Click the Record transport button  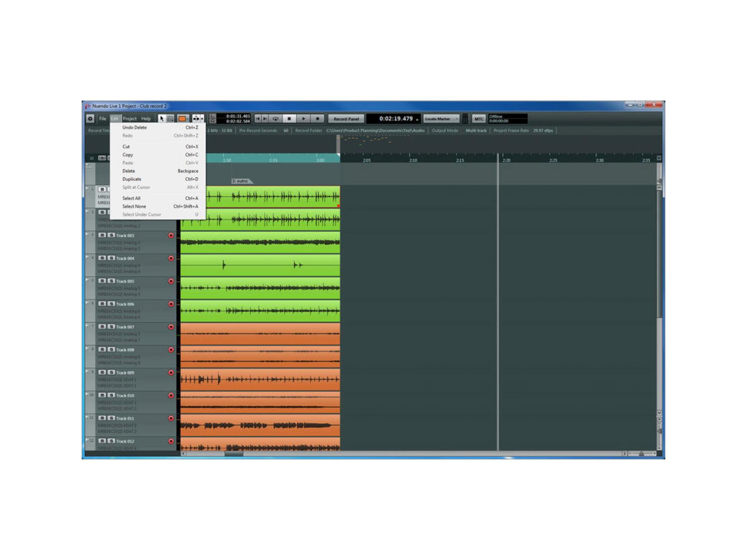click(x=318, y=118)
